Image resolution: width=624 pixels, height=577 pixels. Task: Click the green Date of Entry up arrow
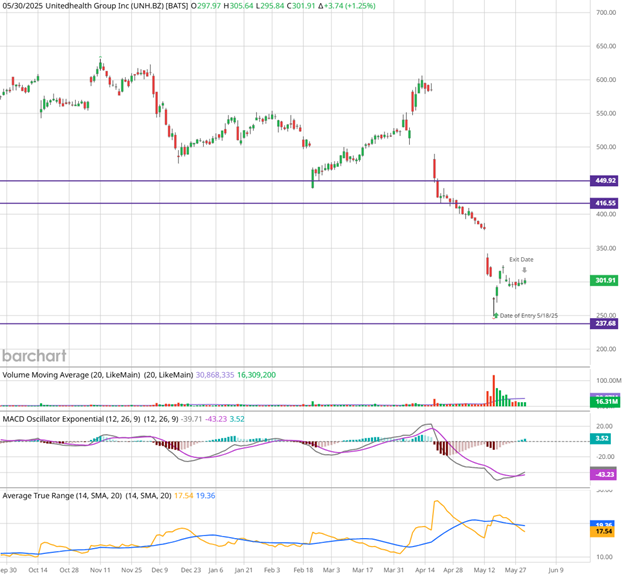[x=496, y=315]
